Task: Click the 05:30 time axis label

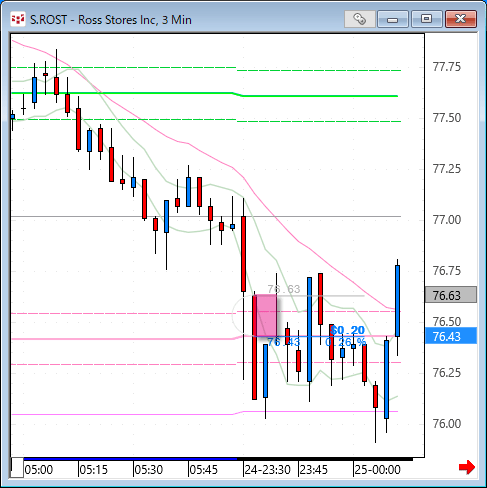Action: 148,470
